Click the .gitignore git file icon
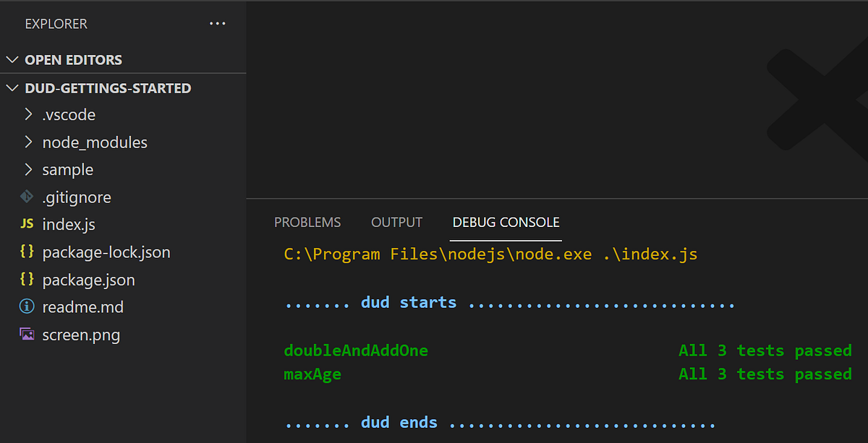The image size is (868, 443). point(27,197)
